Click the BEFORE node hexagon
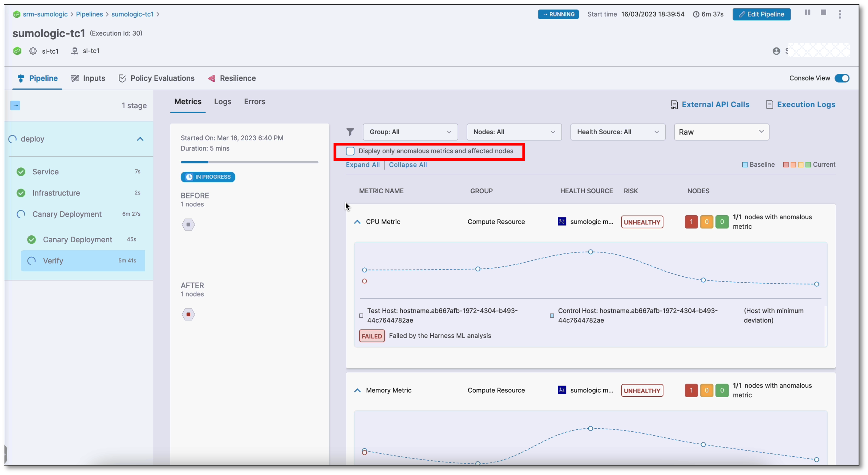868x475 pixels. (x=188, y=225)
